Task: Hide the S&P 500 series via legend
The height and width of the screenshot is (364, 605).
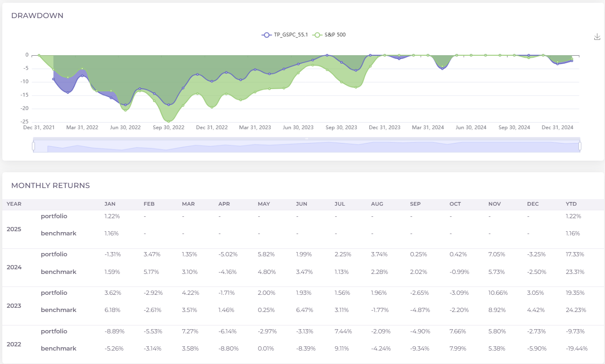Action: point(330,35)
